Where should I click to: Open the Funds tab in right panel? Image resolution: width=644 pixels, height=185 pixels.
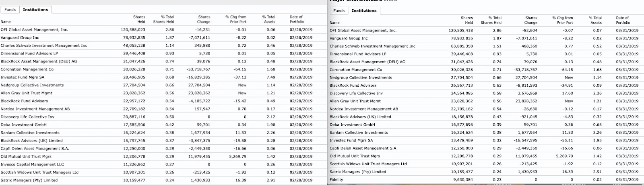coord(339,10)
